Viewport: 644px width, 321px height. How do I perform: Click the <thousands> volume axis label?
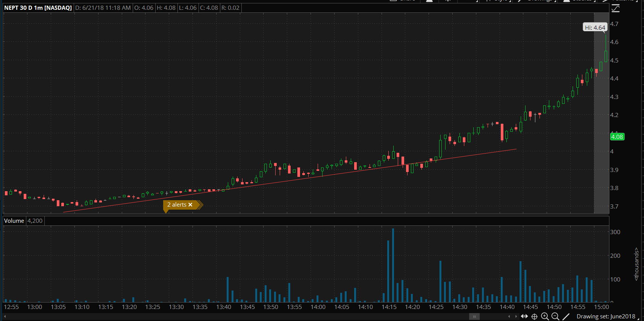(x=636, y=264)
